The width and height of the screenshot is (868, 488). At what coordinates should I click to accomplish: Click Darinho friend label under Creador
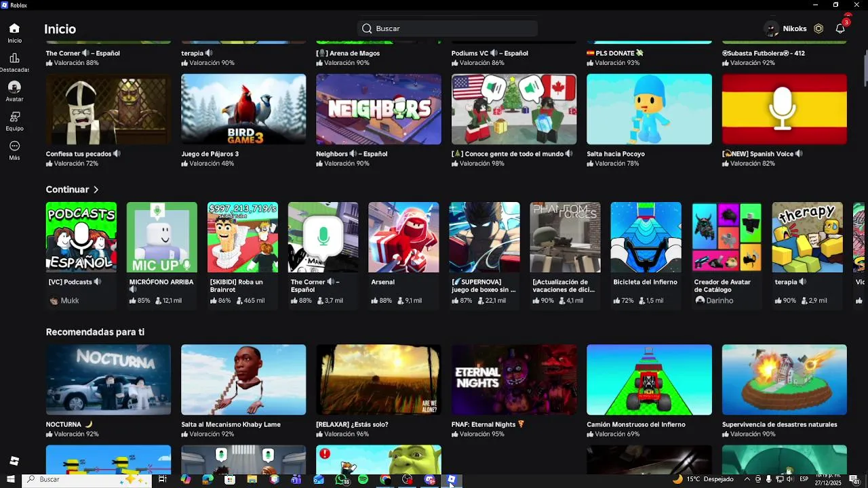coord(719,300)
